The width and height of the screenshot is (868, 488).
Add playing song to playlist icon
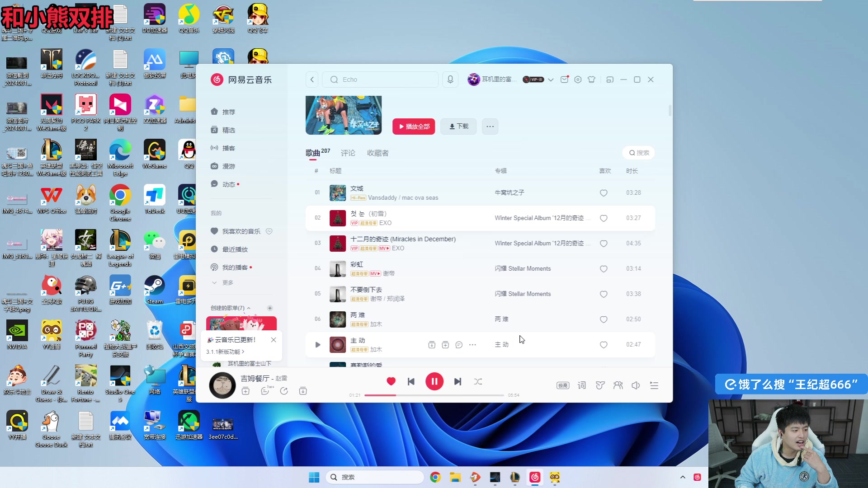tap(245, 391)
